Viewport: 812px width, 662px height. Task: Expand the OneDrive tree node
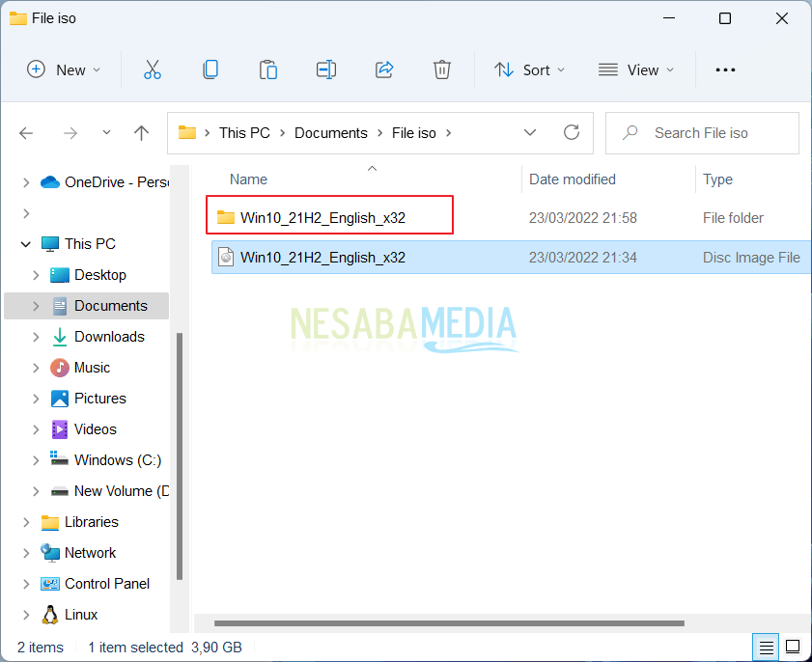click(x=26, y=182)
